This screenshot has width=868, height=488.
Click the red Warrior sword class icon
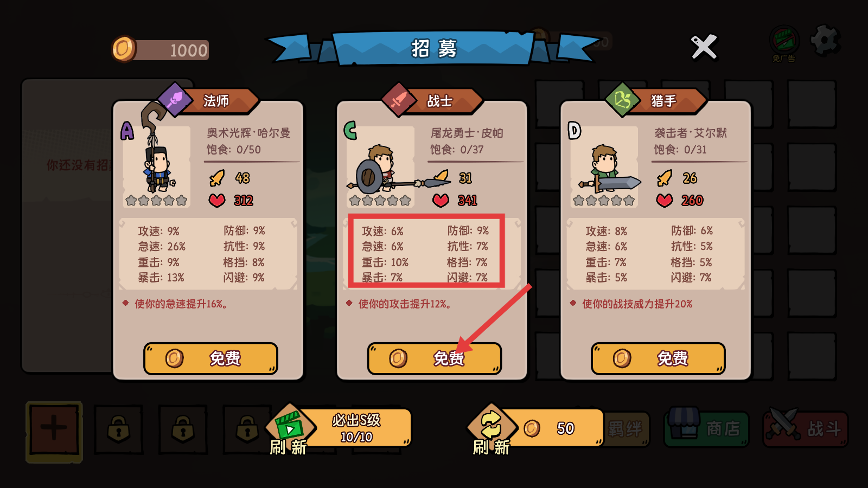[399, 100]
